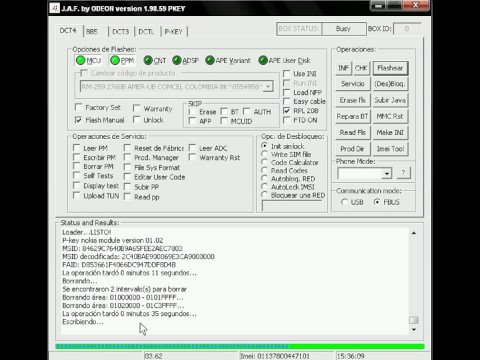Uncheck the RPL 208 checkbox
This screenshot has width=480, height=360.
pyautogui.click(x=287, y=110)
